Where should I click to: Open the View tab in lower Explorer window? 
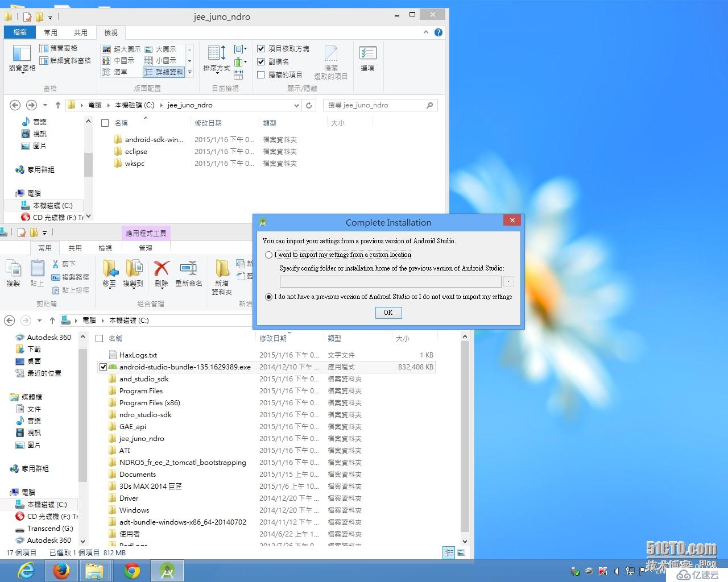coord(105,248)
